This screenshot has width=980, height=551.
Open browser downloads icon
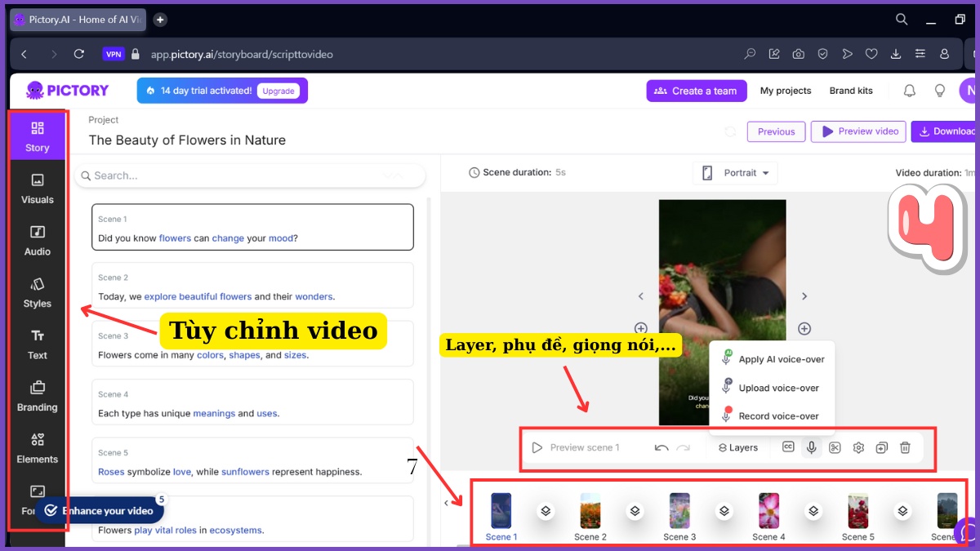[x=896, y=54]
